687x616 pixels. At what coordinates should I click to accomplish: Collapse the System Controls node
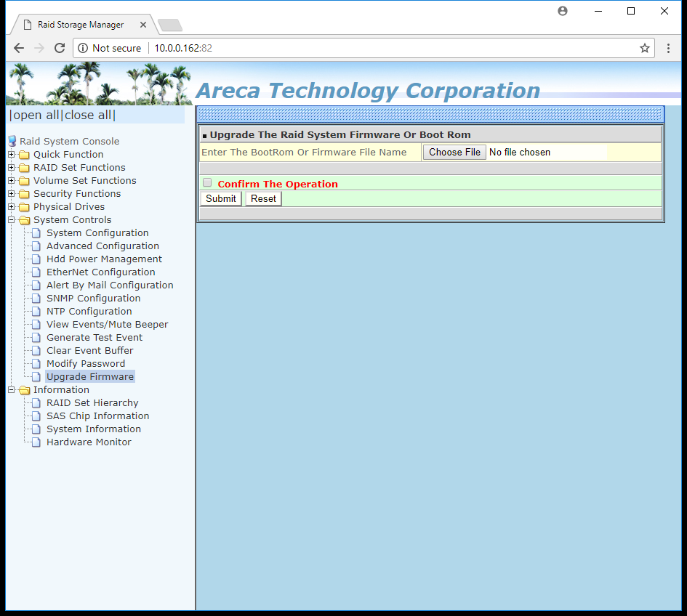[12, 220]
